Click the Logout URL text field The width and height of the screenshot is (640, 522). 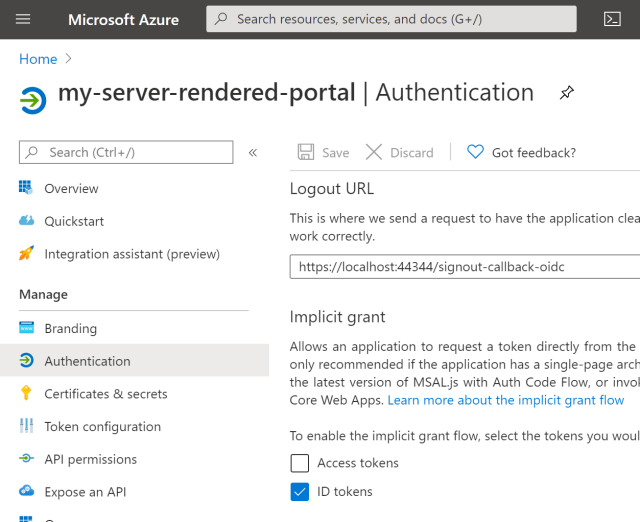coord(464,267)
